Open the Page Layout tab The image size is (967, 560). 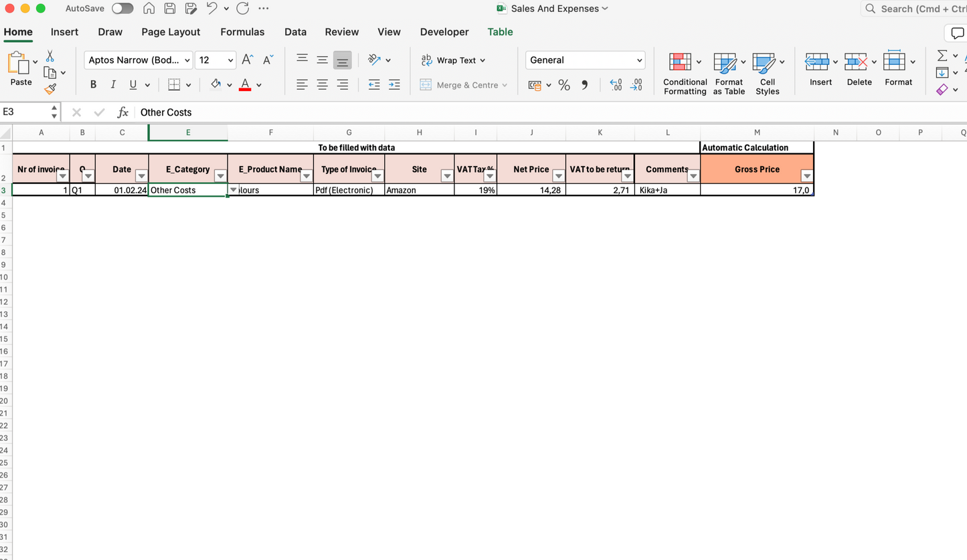click(171, 32)
